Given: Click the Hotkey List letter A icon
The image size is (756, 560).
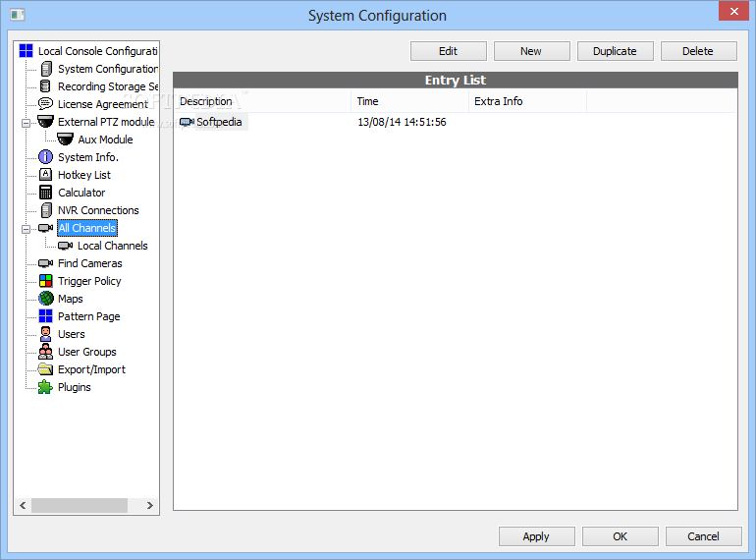Looking at the screenshot, I should click(x=45, y=174).
